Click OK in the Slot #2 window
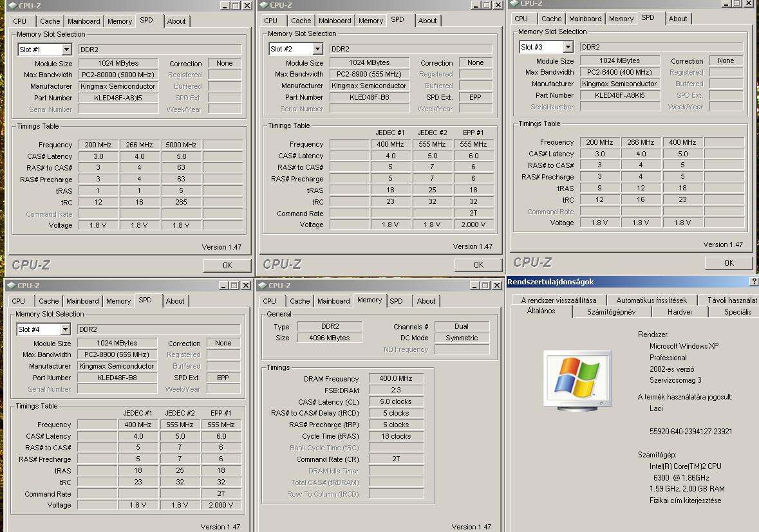 tap(479, 265)
